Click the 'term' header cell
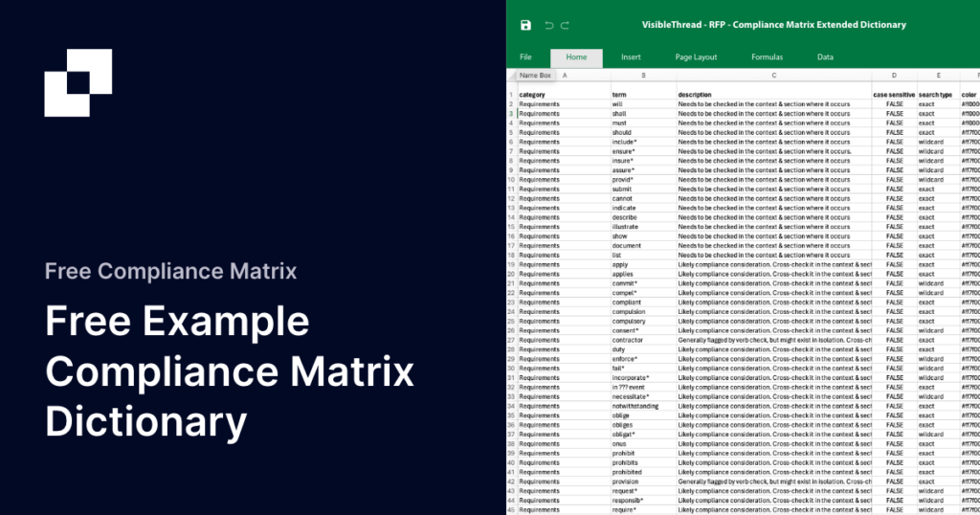980x515 pixels. (x=644, y=95)
